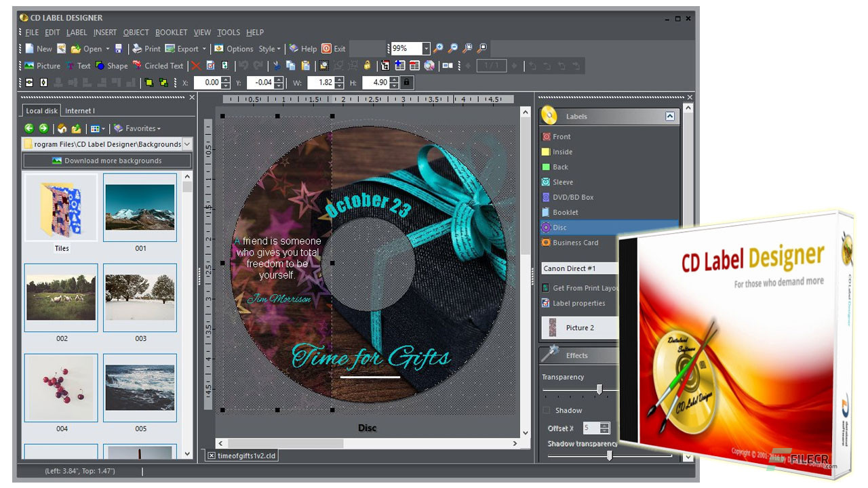Click the up one folder icon
The height and width of the screenshot is (488, 868).
[77, 128]
